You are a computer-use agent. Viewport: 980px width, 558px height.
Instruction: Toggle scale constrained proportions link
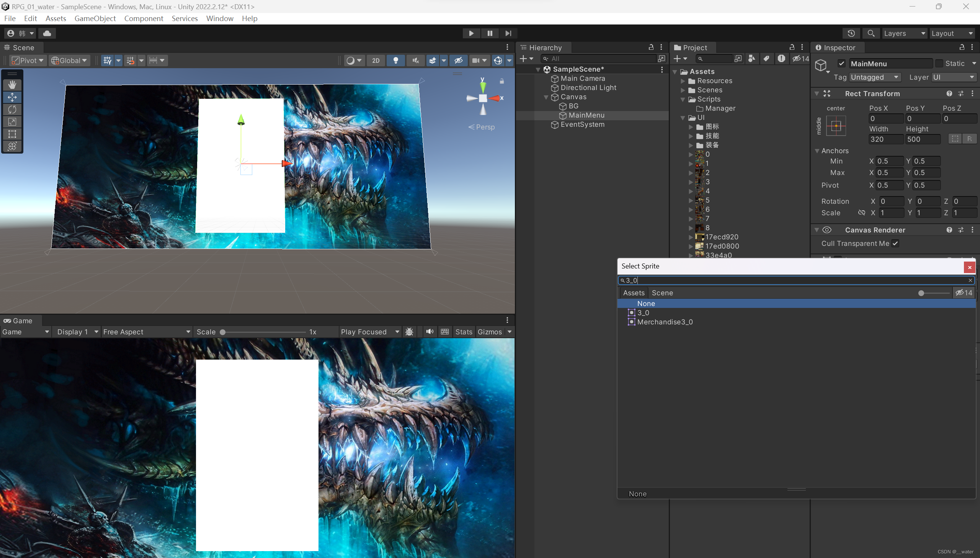point(861,213)
